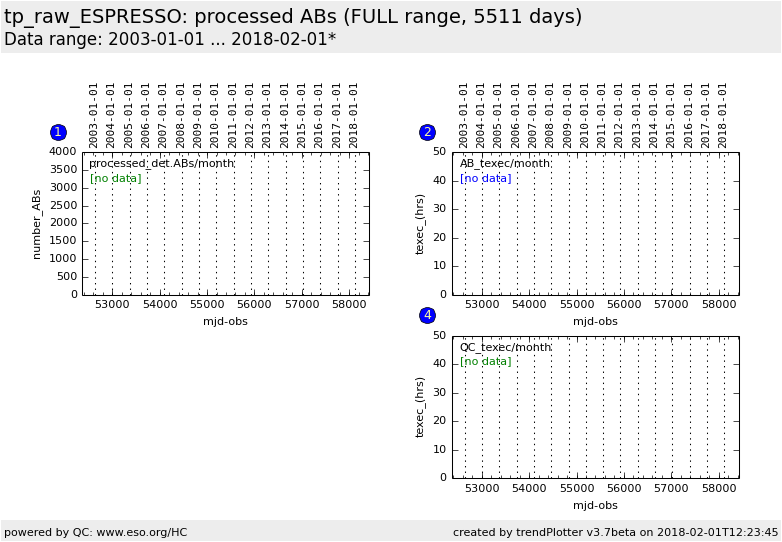This screenshot has width=782, height=542.
Task: Click the blue circle number 4 marker
Action: tap(427, 315)
